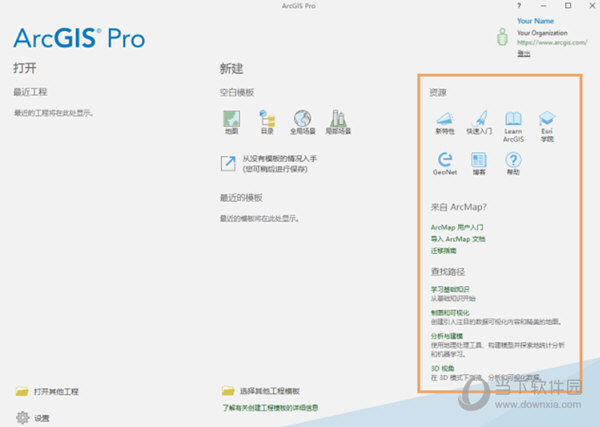Open the GeoNet community icon
Image resolution: width=600 pixels, height=427 pixels.
point(445,160)
